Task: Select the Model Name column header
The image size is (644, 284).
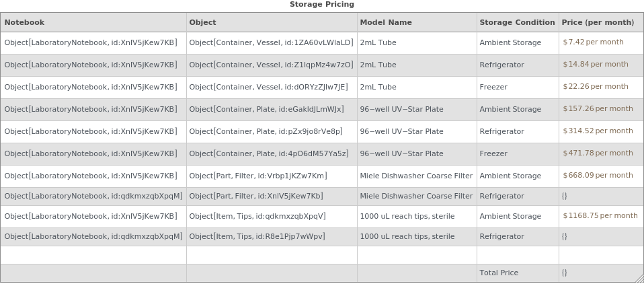Action: [x=386, y=22]
